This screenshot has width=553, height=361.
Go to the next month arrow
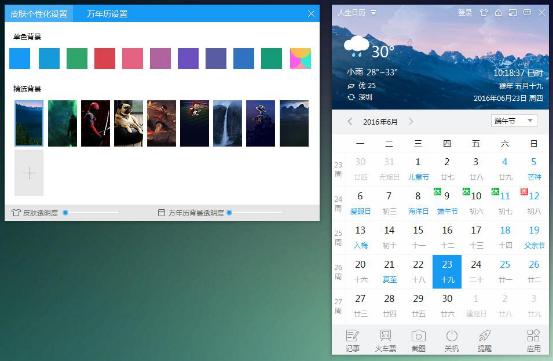click(411, 122)
